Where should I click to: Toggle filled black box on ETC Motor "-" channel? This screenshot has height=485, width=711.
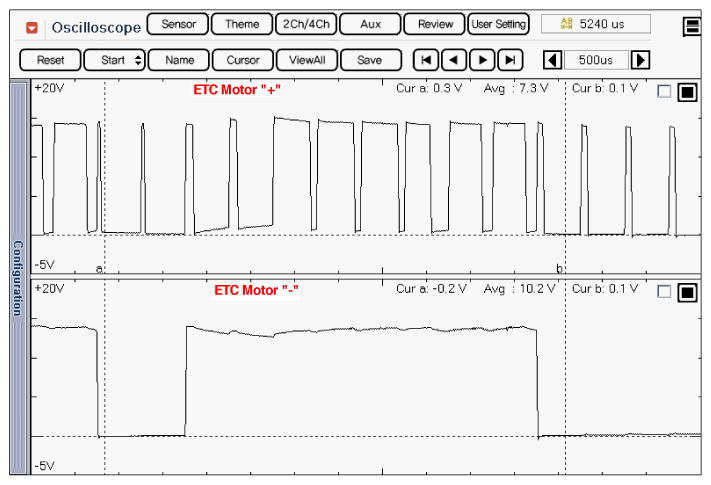click(687, 292)
